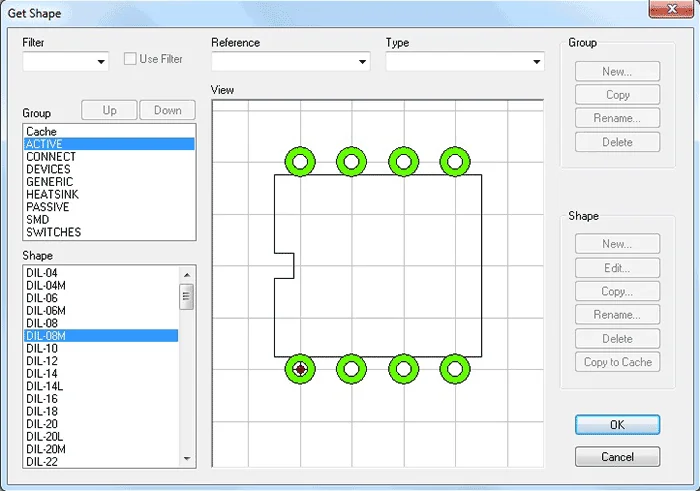Viewport: 700px width, 491px height.
Task: Click pin 1 pad with red origin marker
Action: tap(300, 369)
